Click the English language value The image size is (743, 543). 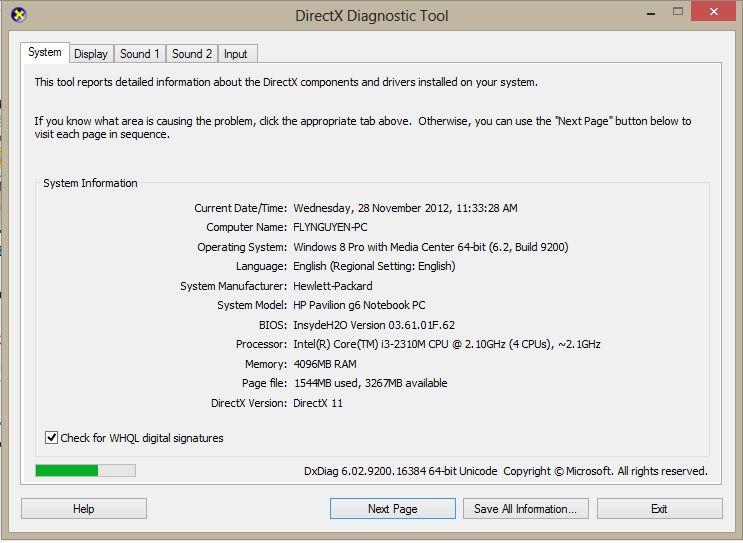[x=374, y=266]
